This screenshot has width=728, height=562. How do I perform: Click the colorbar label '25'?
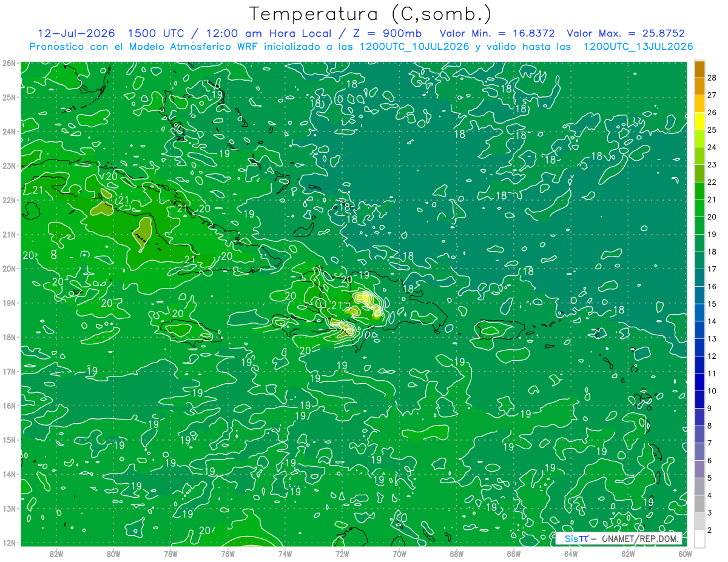712,130
